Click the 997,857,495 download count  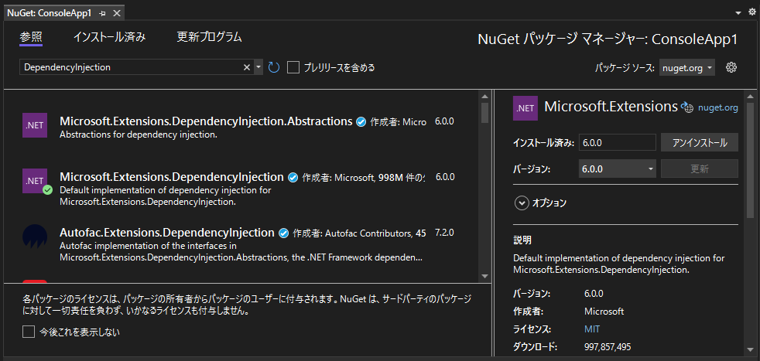tap(608, 347)
